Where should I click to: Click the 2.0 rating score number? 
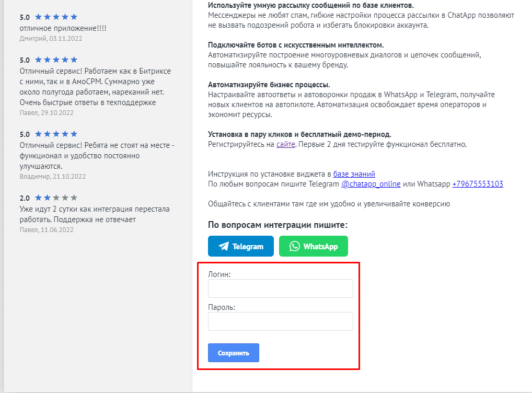point(25,199)
